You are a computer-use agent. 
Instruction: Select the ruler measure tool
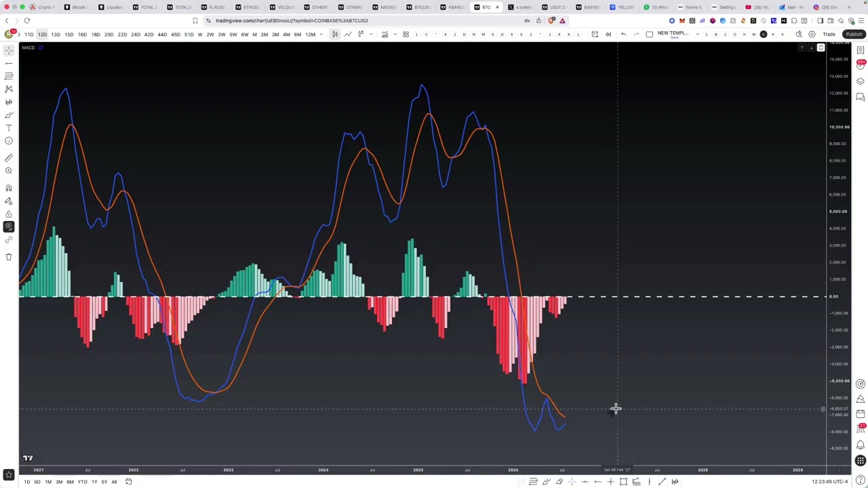9,158
